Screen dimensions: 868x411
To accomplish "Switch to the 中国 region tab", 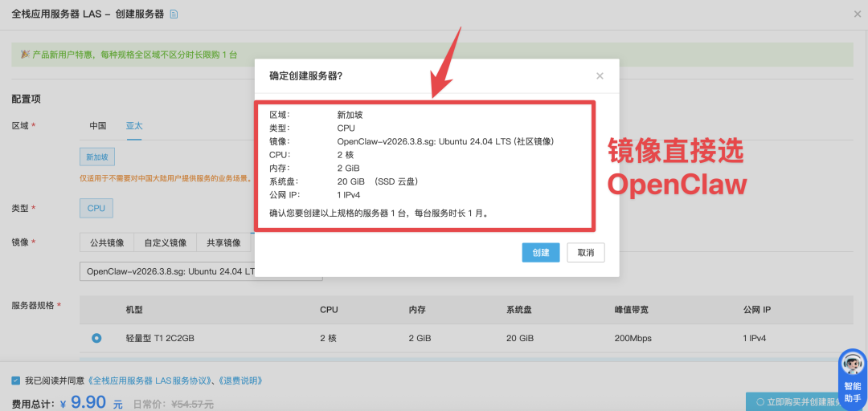I will 97,126.
